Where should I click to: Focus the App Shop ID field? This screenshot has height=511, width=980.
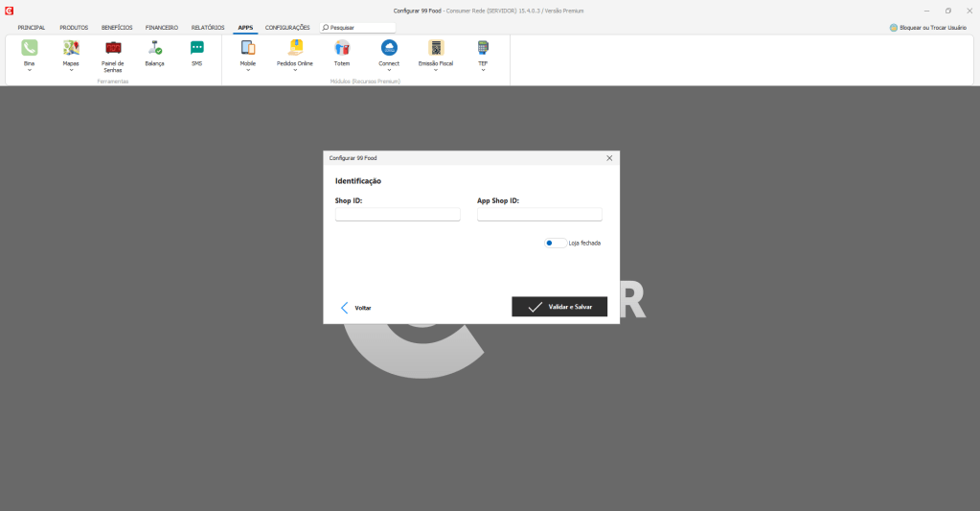[539, 215]
